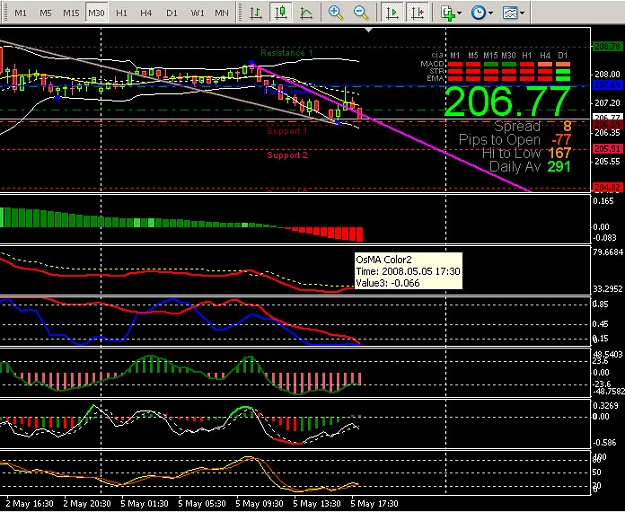Click the Hi to Low value 167
The height and width of the screenshot is (512, 625).
click(559, 153)
